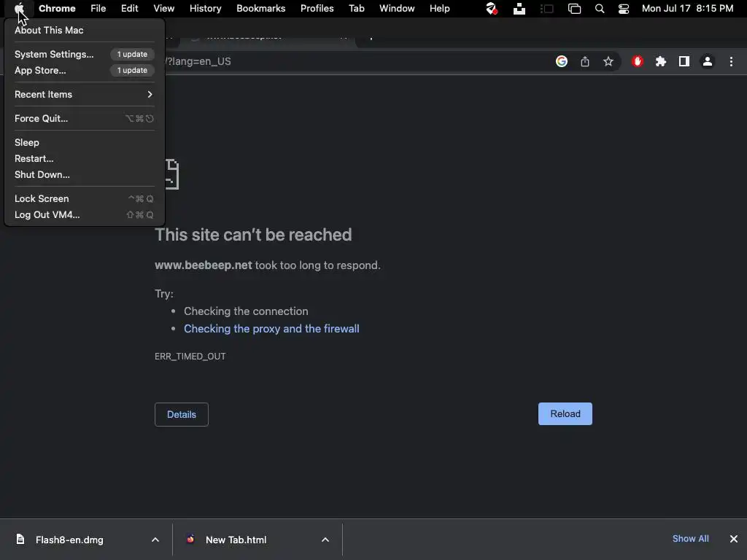Click the screen mirroring menu bar icon
747x560 pixels.
pyautogui.click(x=575, y=9)
